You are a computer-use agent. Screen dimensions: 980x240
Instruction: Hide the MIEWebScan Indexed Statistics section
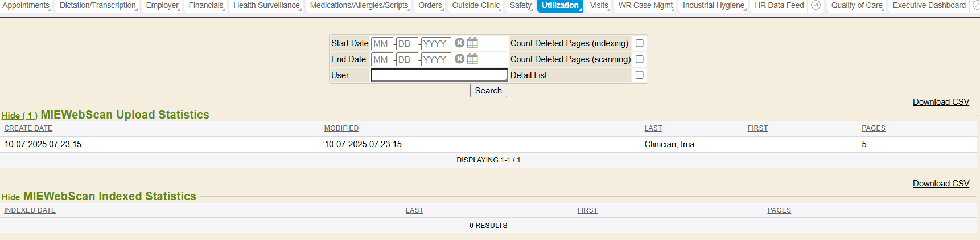click(10, 197)
